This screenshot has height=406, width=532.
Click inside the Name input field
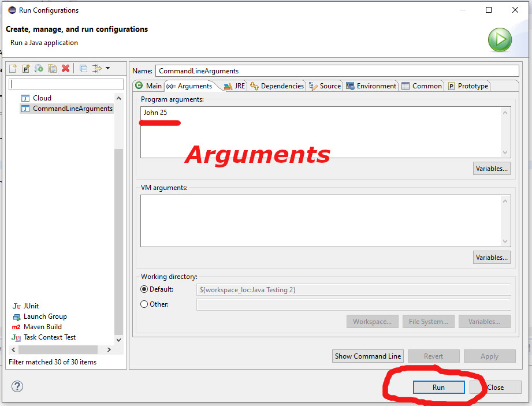tap(289, 70)
